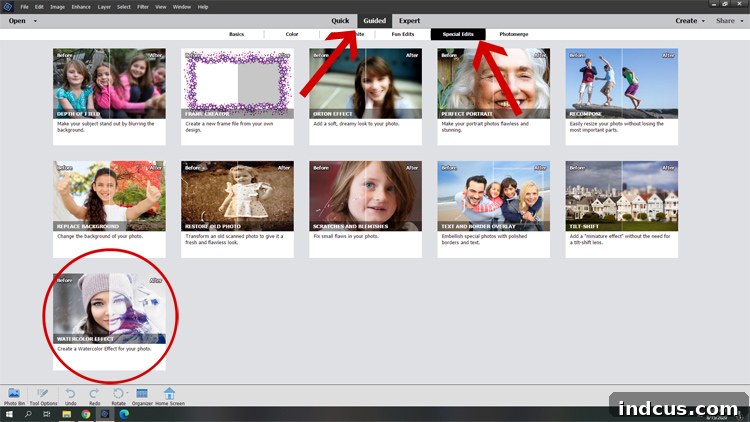Launch Chrome from taskbar
This screenshot has width=750, height=422.
click(86, 414)
